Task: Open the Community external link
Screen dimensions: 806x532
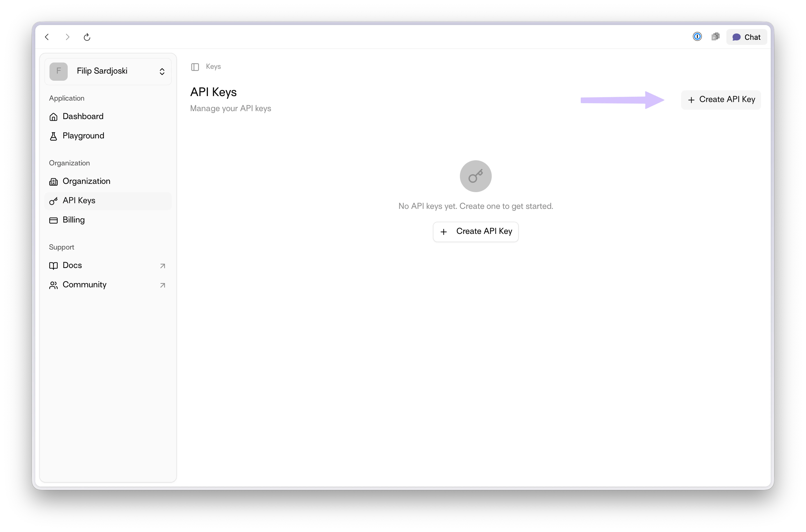Action: (x=108, y=285)
